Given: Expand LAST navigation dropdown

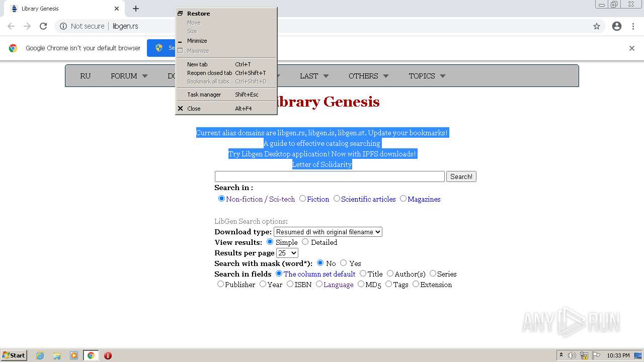Looking at the screenshot, I should coord(314,76).
